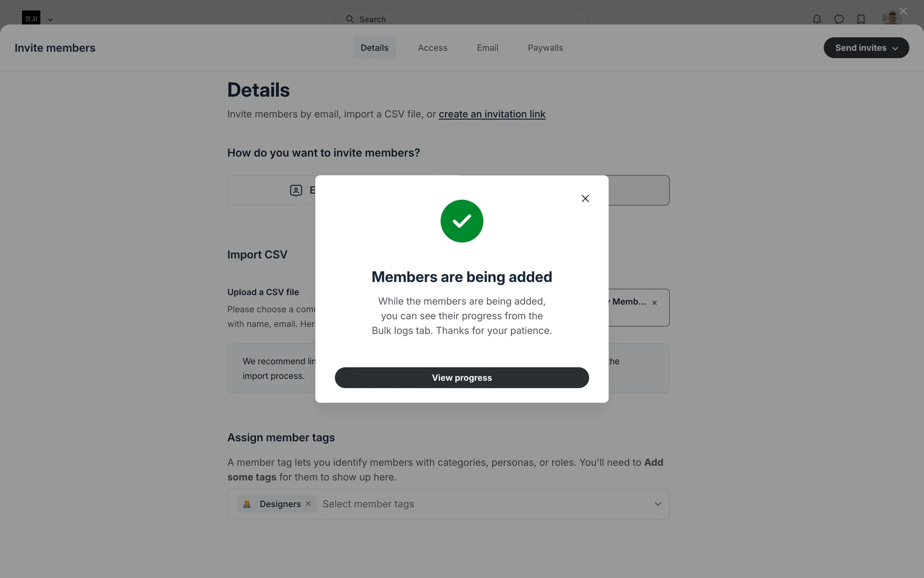The image size is (924, 578).
Task: Remove the uploaded CSV file
Action: pyautogui.click(x=654, y=302)
